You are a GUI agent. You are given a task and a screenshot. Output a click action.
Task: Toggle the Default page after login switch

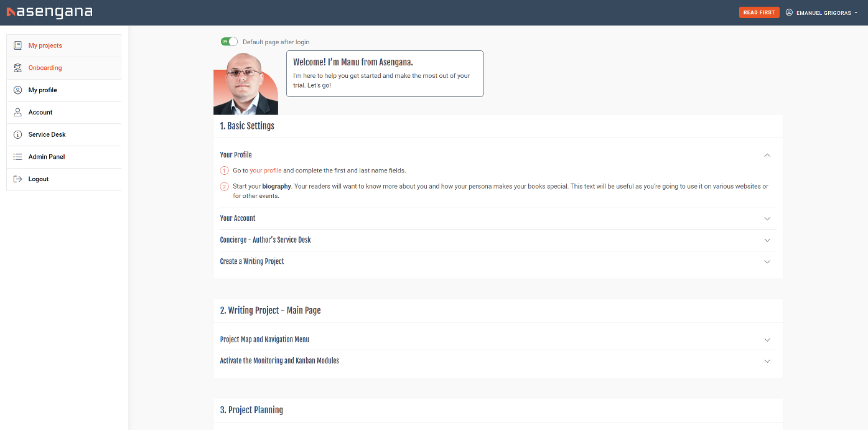tap(229, 42)
